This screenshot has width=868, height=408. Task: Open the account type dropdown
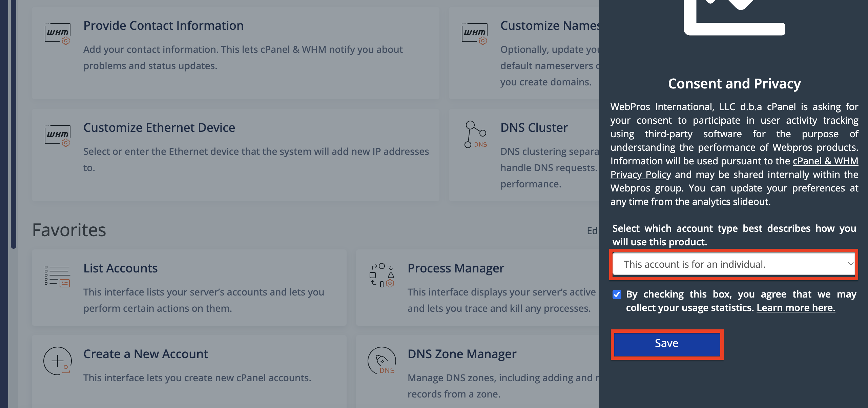(734, 264)
